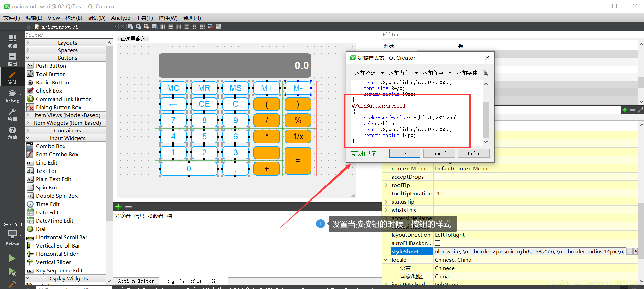
Task: Switch to Edit Tab Order mode
Action: coord(154,27)
